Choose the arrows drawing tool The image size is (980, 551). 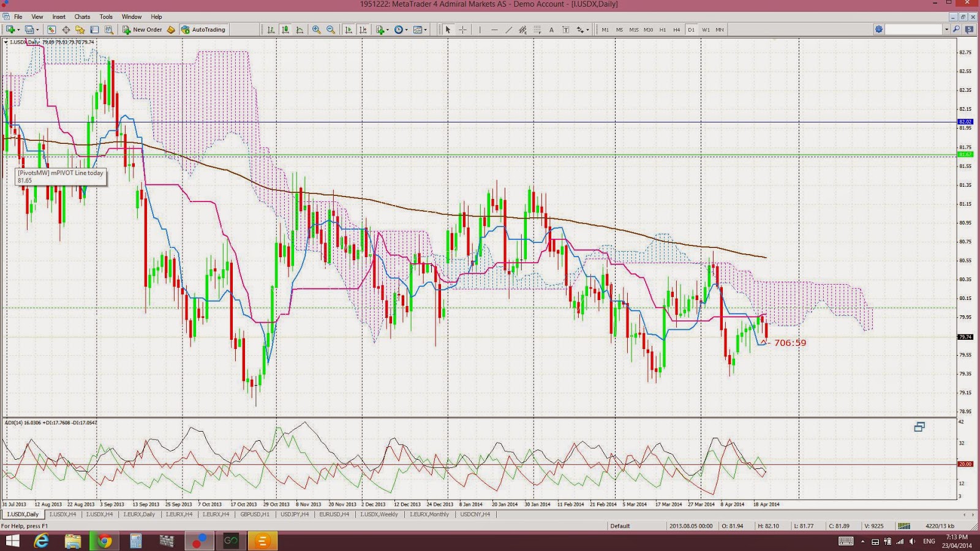click(x=579, y=29)
